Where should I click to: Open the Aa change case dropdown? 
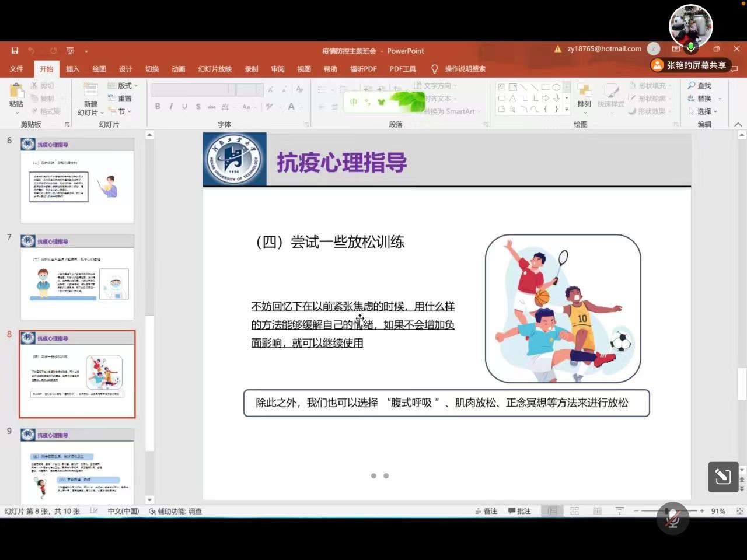pyautogui.click(x=249, y=106)
